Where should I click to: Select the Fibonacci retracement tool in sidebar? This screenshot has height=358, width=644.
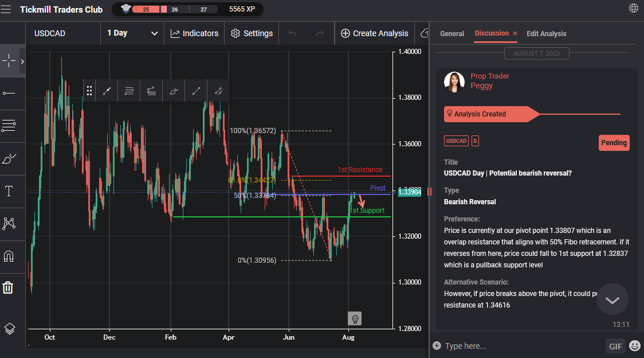pyautogui.click(x=9, y=126)
